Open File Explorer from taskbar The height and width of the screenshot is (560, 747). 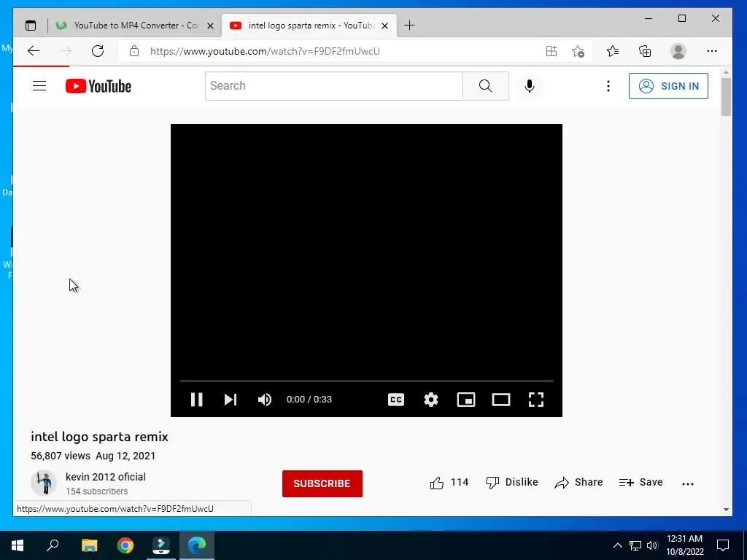(x=89, y=545)
